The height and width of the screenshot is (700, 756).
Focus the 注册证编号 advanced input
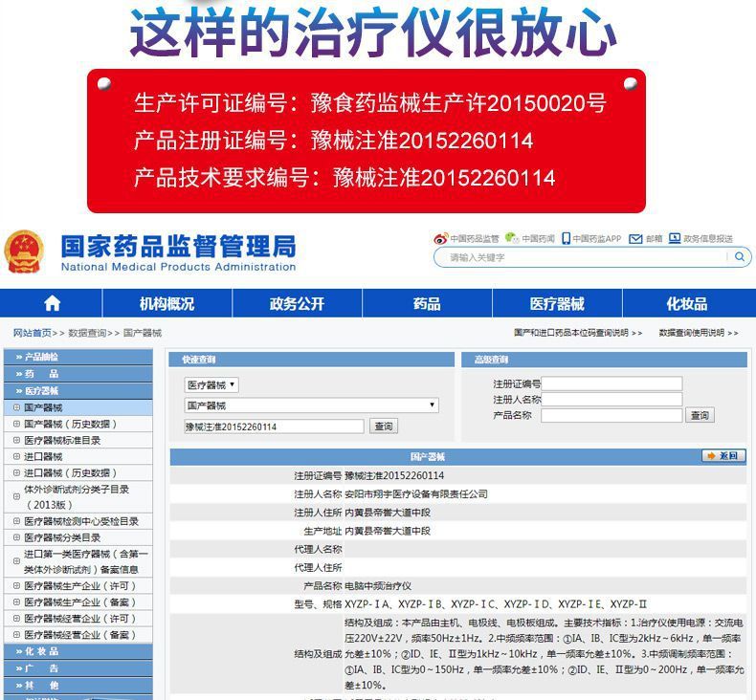tap(611, 383)
